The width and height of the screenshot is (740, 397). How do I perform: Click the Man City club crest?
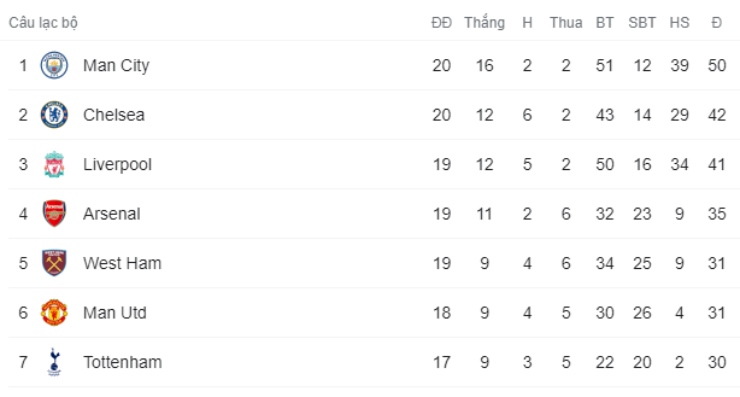[54, 65]
